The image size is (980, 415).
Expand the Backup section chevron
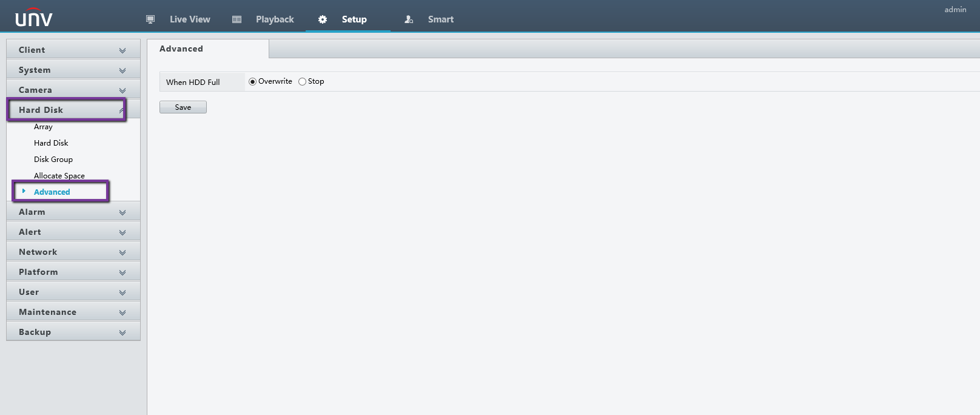pos(122,332)
